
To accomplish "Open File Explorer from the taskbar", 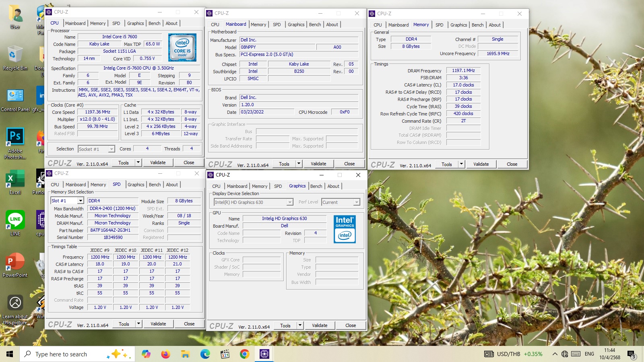I will click(185, 354).
